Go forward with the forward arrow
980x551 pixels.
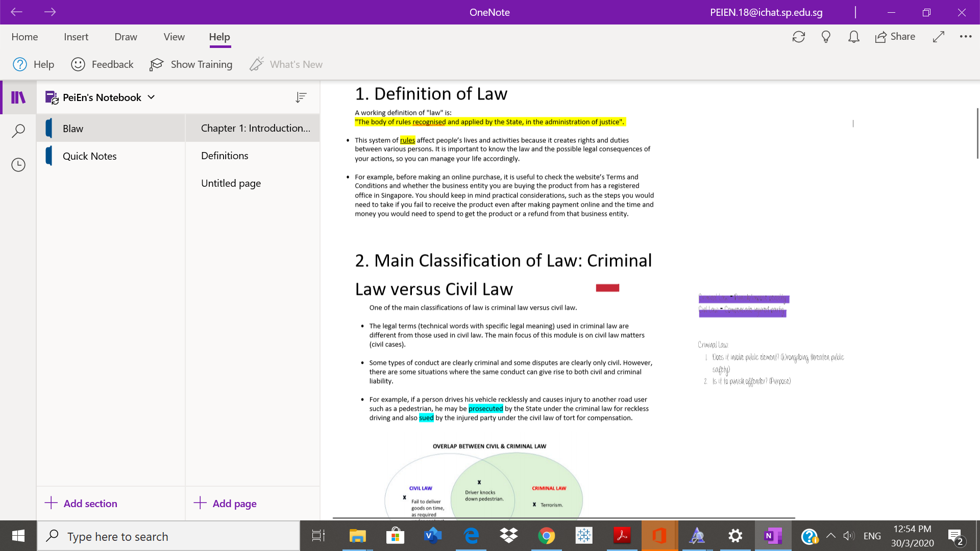pos(50,12)
